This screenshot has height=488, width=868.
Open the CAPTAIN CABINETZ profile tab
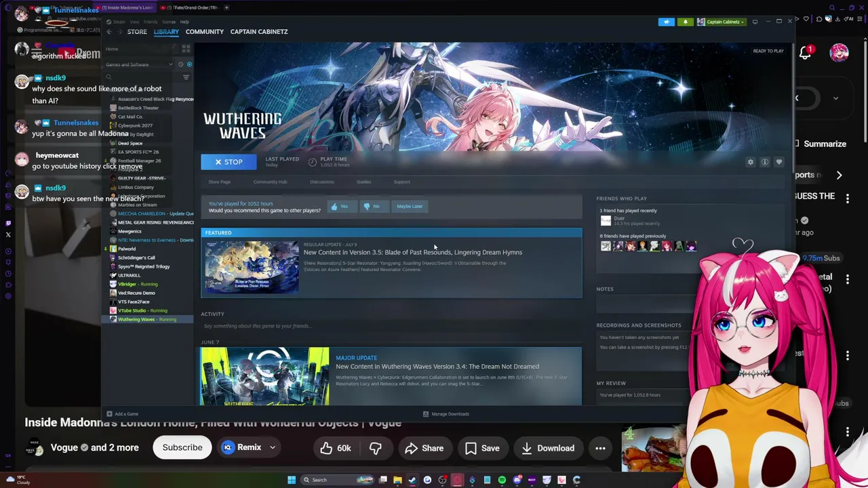point(259,32)
